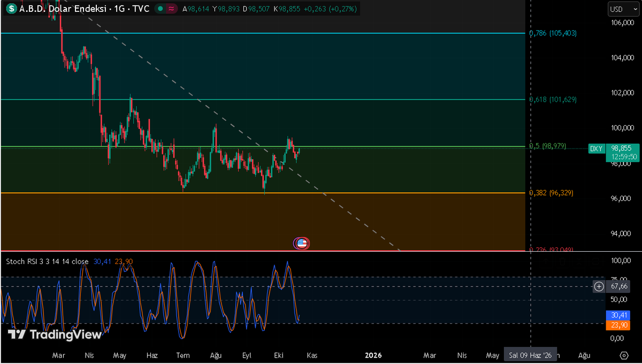Click the 102,000 price axis label
The width and height of the screenshot is (642, 364).
click(x=622, y=93)
